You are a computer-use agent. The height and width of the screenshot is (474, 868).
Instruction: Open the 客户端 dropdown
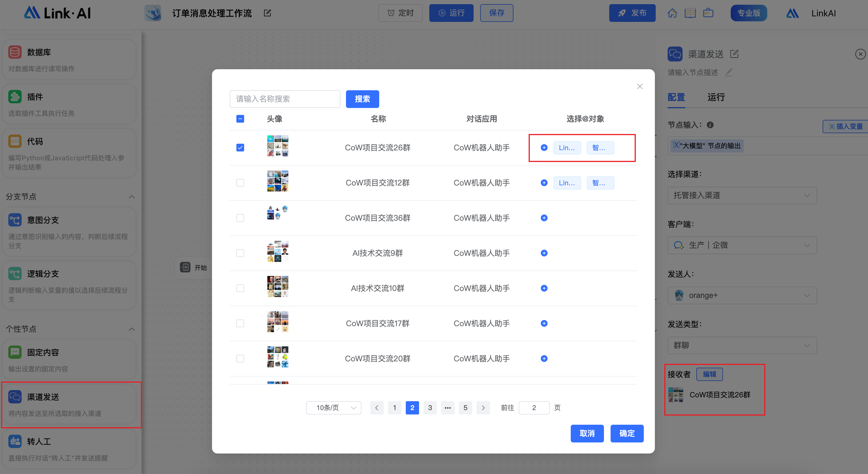[742, 245]
